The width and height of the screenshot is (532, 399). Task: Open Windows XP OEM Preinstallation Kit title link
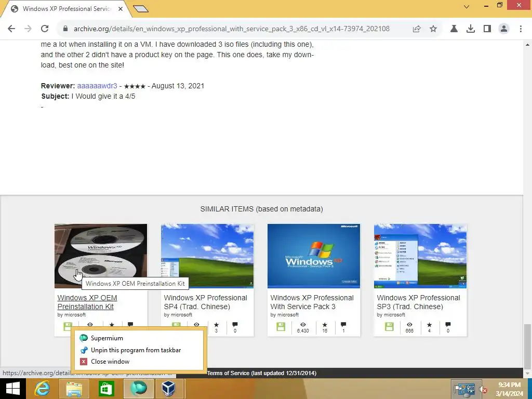(87, 302)
